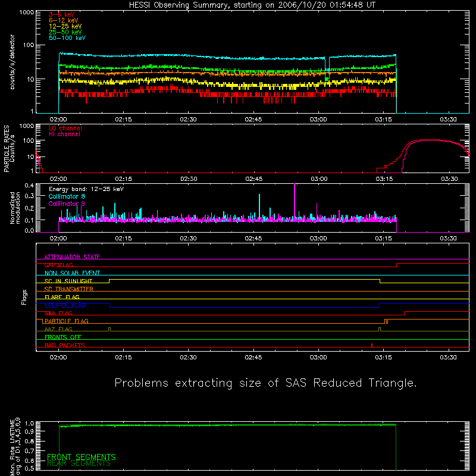Click the 03:30 tick label under the particle rates panel
The image size is (476, 476).
click(449, 179)
